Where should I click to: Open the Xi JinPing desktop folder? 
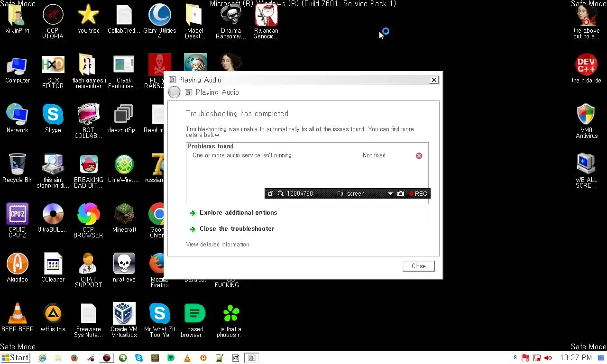(x=17, y=20)
